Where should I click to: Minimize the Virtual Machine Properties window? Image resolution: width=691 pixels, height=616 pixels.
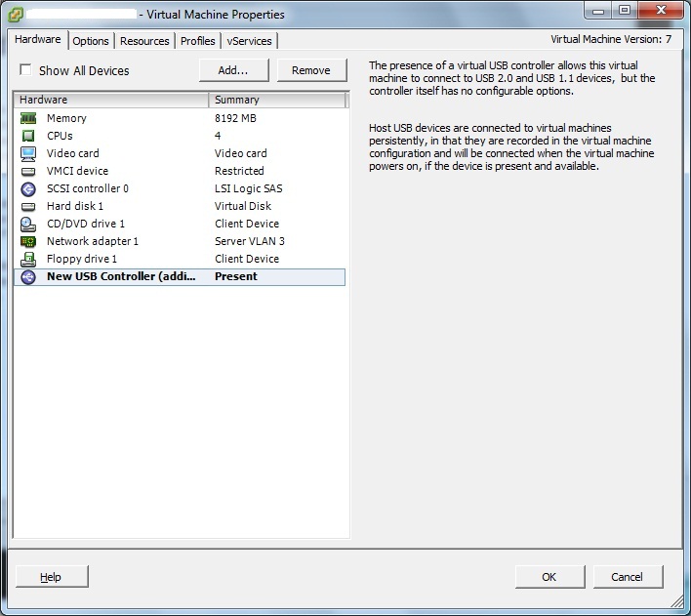(598, 10)
